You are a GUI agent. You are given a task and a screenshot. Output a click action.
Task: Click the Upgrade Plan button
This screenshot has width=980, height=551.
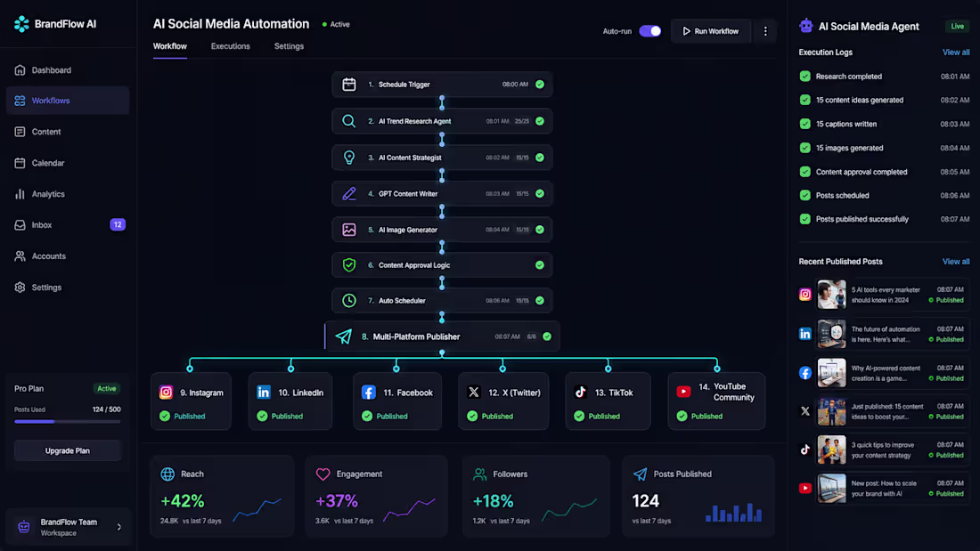point(68,450)
